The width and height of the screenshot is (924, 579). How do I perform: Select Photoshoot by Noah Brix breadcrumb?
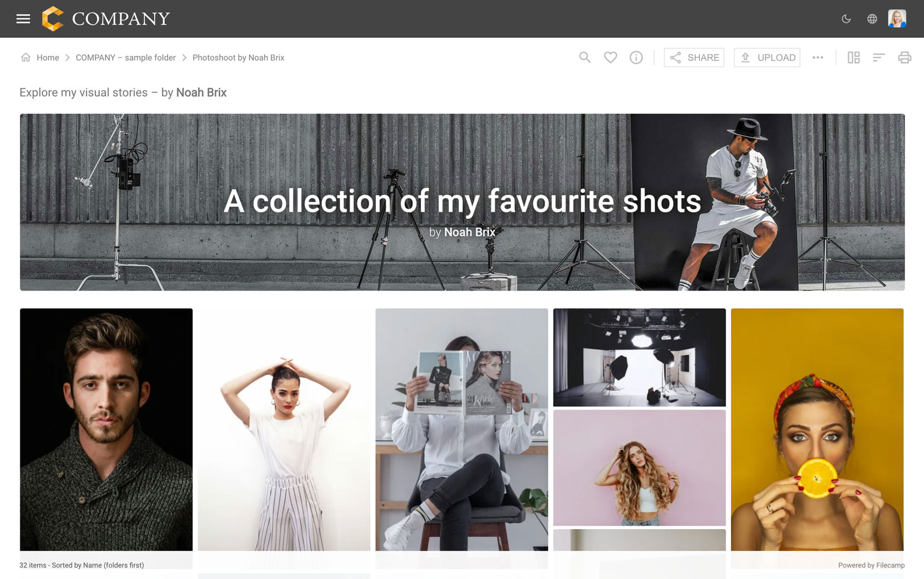[238, 58]
